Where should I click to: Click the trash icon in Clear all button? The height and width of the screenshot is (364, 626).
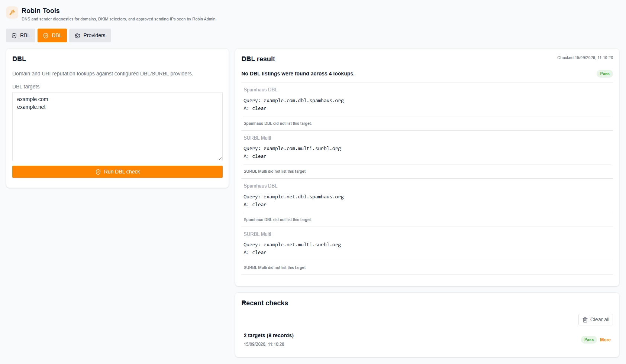(585, 320)
